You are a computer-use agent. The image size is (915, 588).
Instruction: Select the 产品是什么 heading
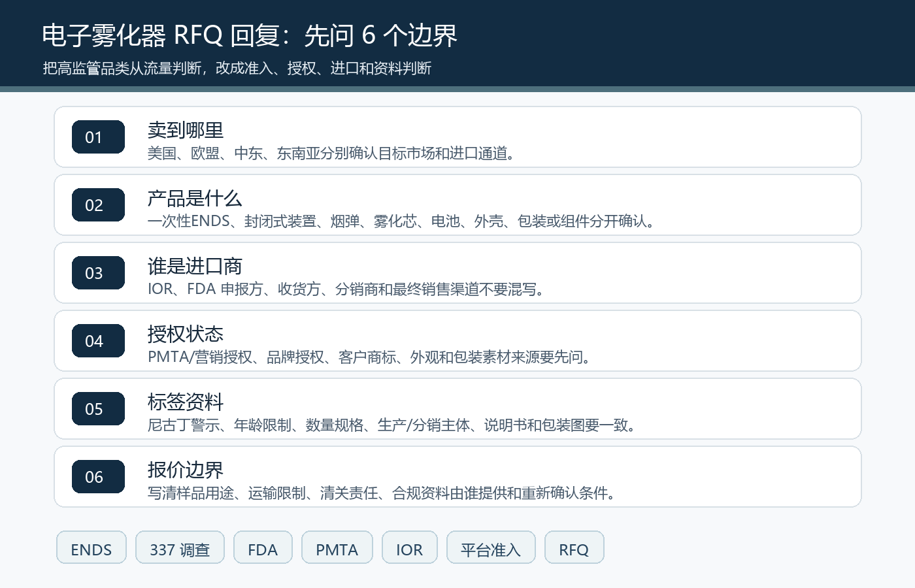point(195,198)
